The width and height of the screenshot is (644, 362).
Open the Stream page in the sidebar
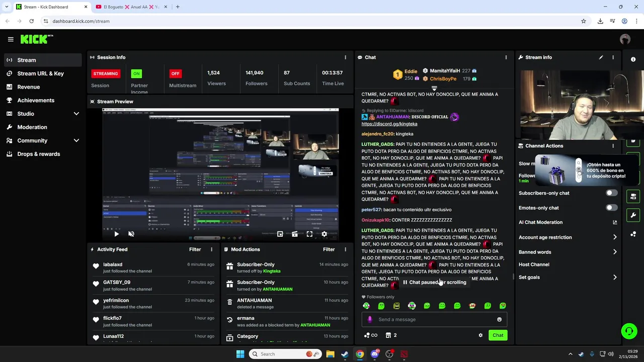click(42, 60)
